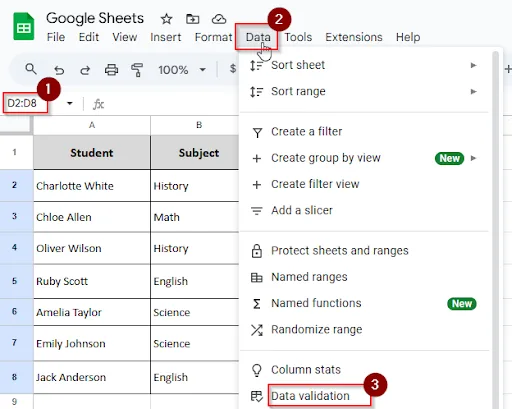Screen dimensions: 512x409
Task: Select row 8 header
Action: coord(16,377)
